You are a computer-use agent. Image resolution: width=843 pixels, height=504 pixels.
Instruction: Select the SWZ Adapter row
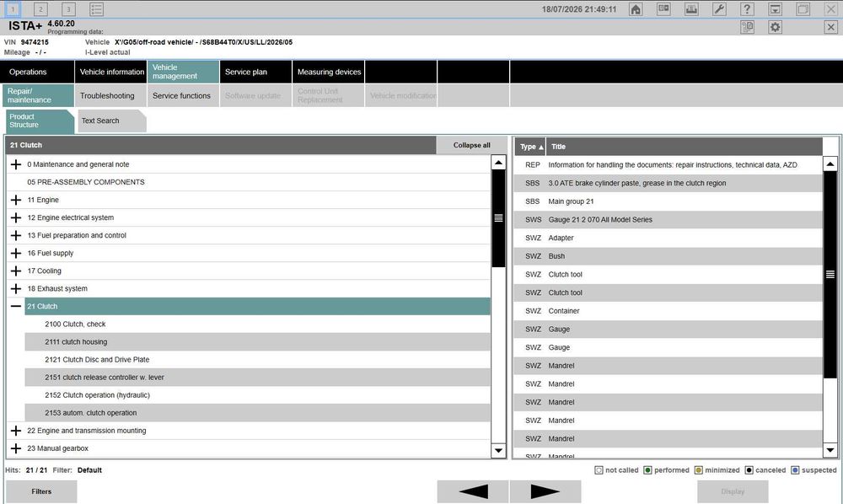(x=668, y=238)
